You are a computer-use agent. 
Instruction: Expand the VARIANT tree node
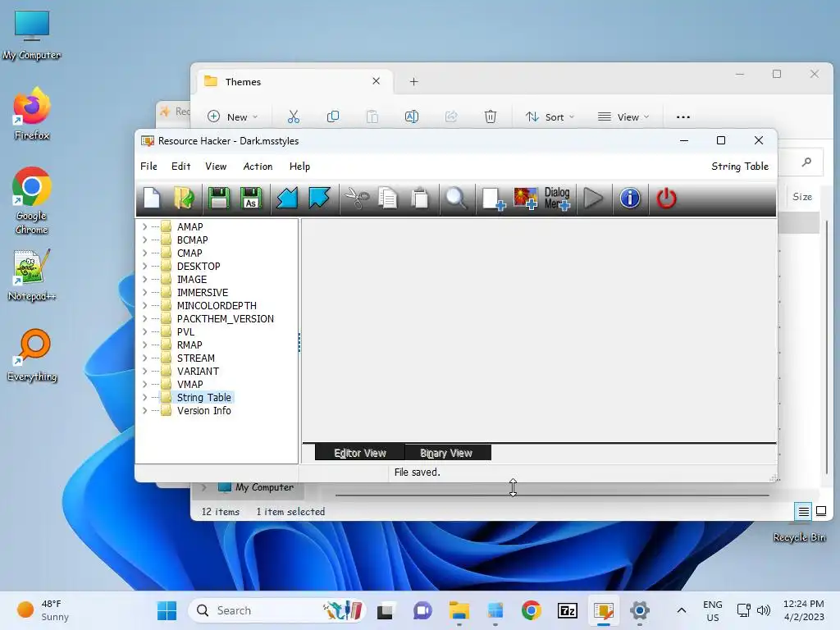tap(144, 372)
